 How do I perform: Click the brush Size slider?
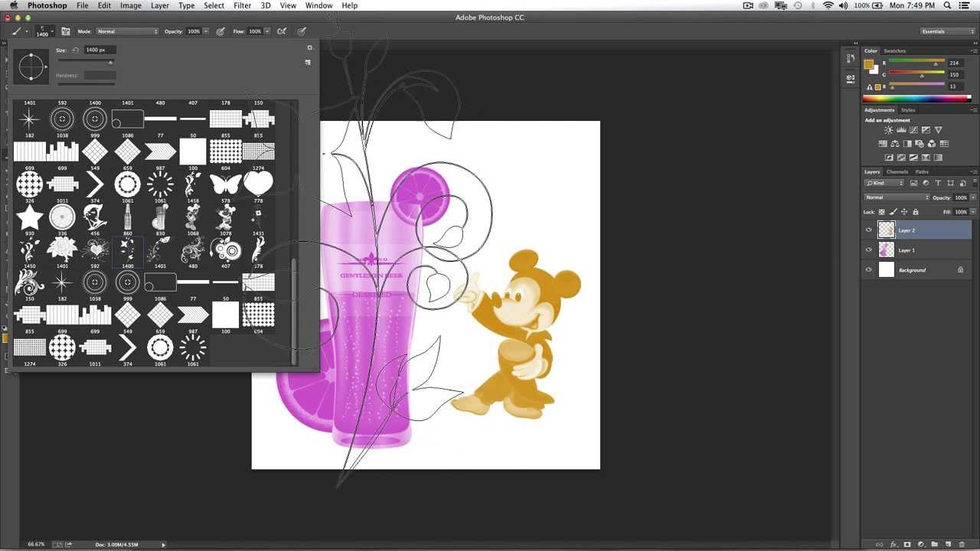coord(85,61)
